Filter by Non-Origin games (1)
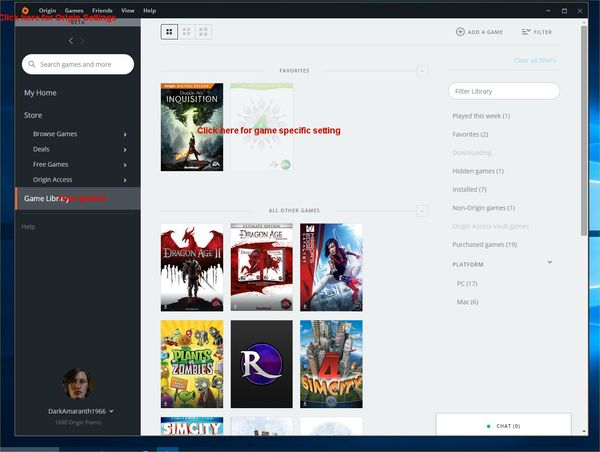The width and height of the screenshot is (600, 452). pos(483,208)
